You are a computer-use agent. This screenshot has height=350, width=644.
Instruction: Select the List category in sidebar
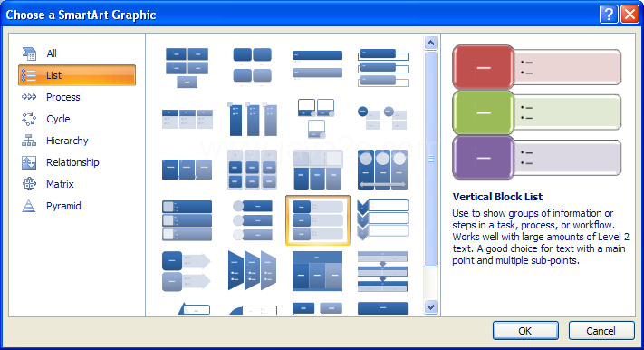coord(77,75)
